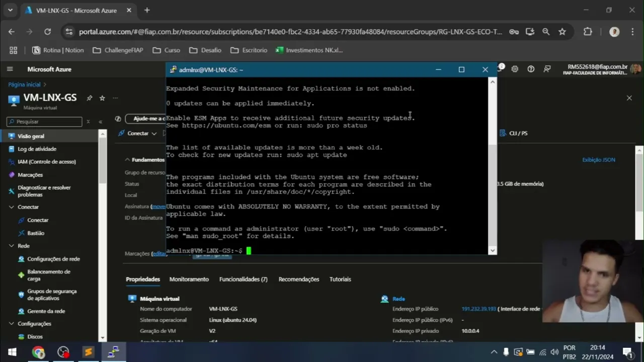644x362 pixels.
Task: Open Chrome three-dot menu
Action: (632, 32)
